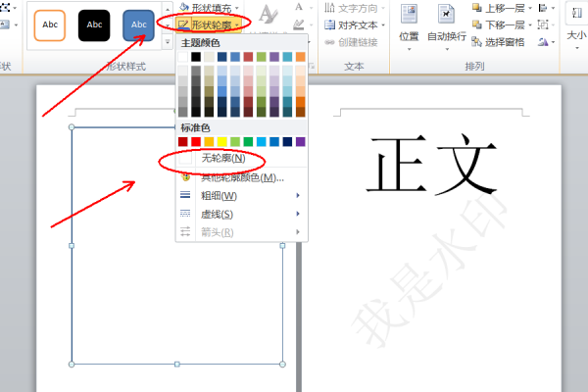Open the 大小 size button

(x=576, y=26)
